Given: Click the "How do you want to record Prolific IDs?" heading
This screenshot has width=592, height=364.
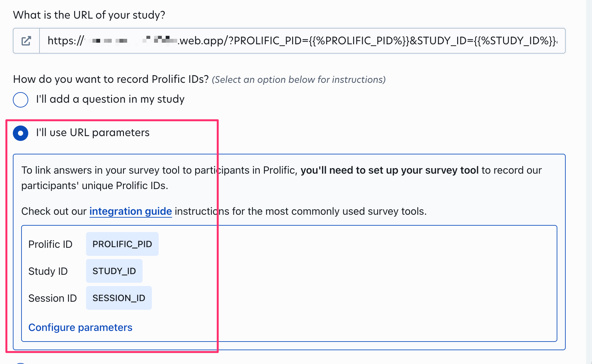Looking at the screenshot, I should tap(111, 79).
